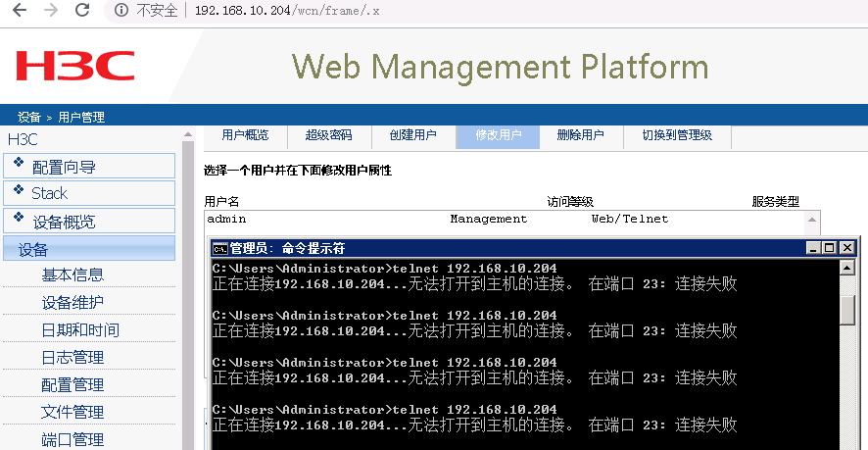Click the user list scroll-up arrow

pos(812,220)
